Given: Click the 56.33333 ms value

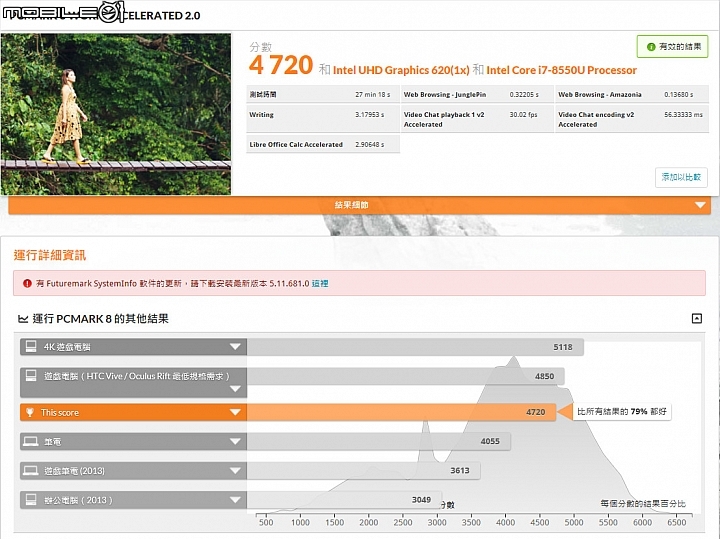Looking at the screenshot, I should (x=683, y=115).
